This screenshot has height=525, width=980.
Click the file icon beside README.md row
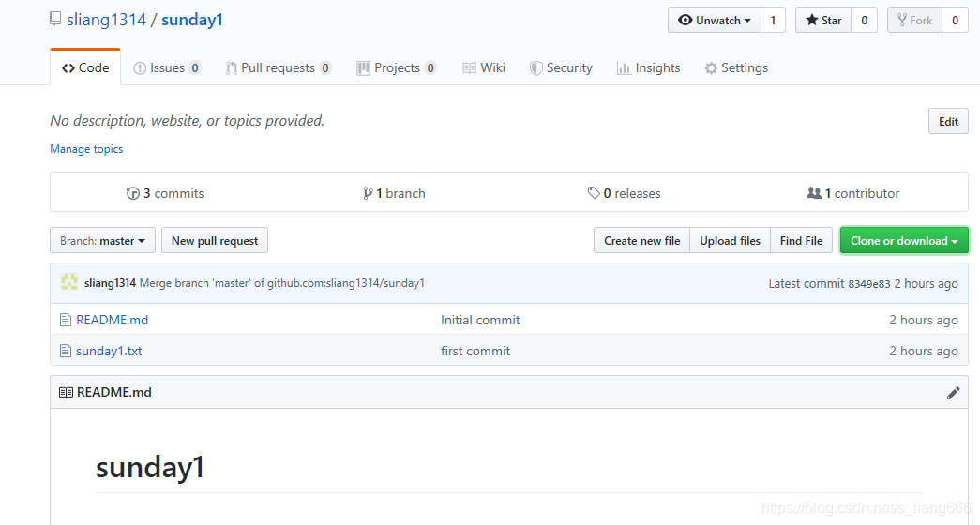pyautogui.click(x=65, y=320)
